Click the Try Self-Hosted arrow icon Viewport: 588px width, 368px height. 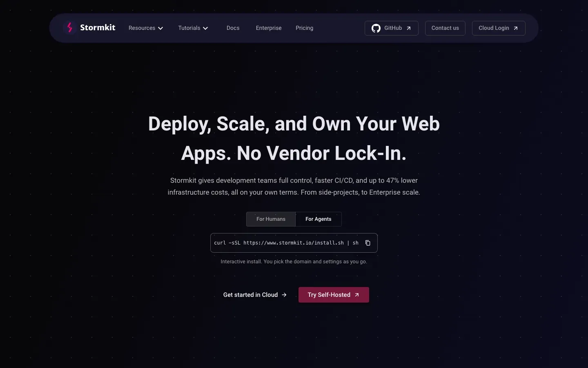tap(357, 295)
